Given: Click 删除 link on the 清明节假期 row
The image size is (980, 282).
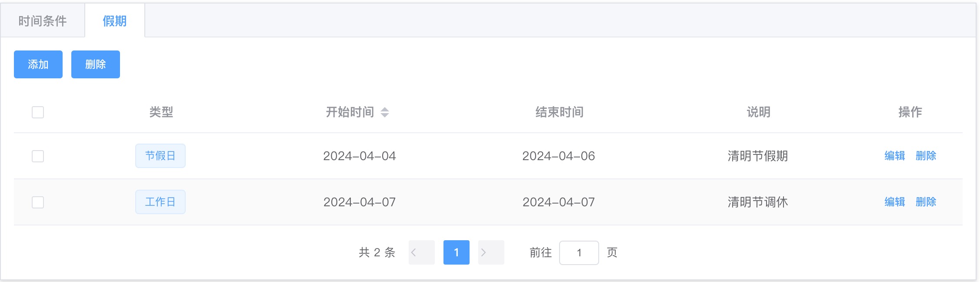Looking at the screenshot, I should click(925, 155).
